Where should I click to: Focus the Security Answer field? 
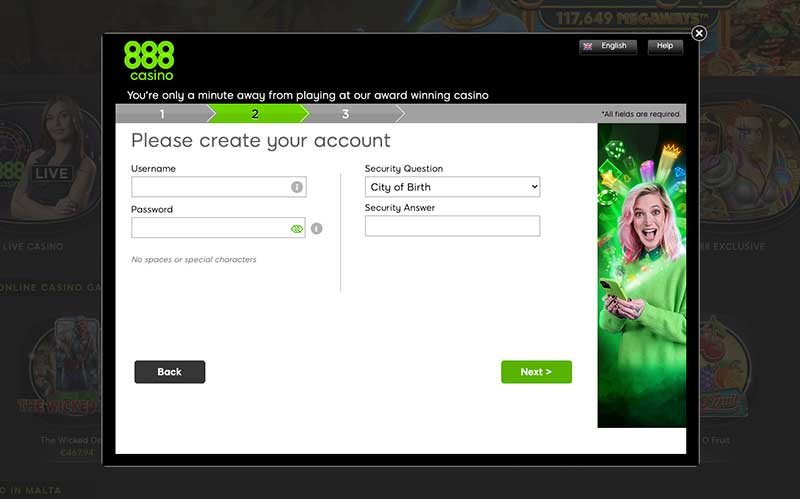click(453, 226)
